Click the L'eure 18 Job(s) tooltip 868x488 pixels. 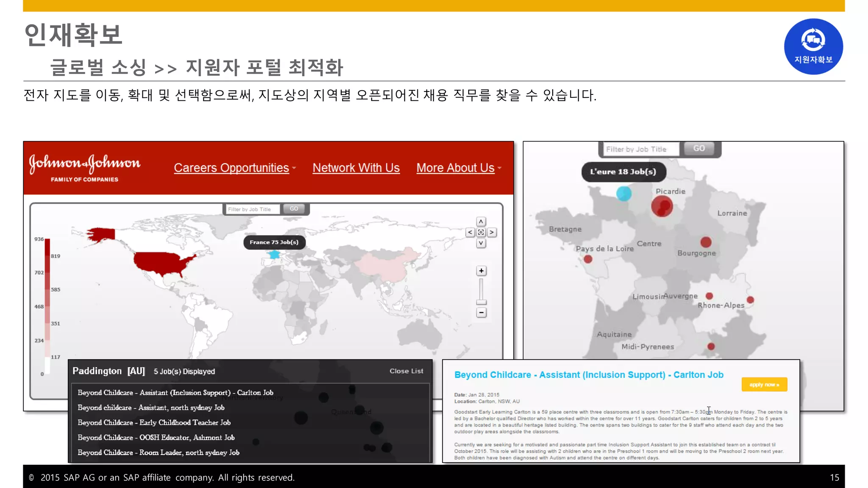click(x=623, y=172)
